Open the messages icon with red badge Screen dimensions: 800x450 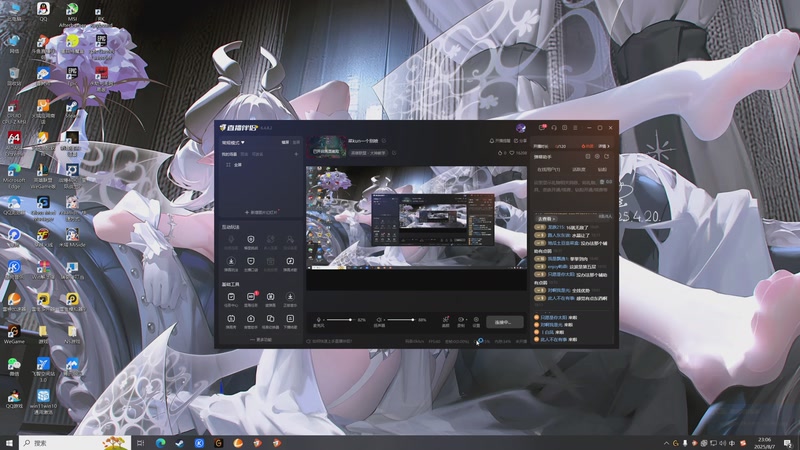pyautogui.click(x=542, y=128)
